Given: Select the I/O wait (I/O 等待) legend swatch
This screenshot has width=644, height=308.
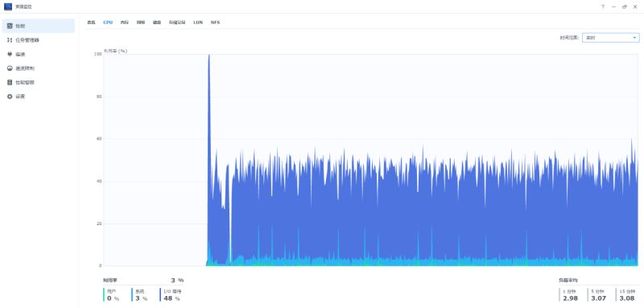Looking at the screenshot, I should click(x=160, y=295).
